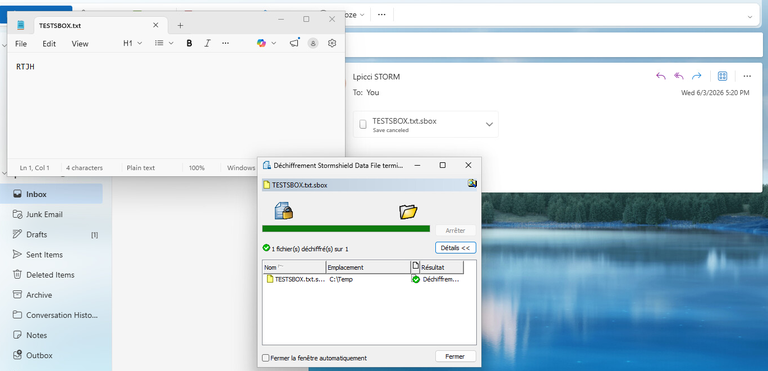768x371 pixels.
Task: Click the 4 characters status entry
Action: click(x=84, y=168)
